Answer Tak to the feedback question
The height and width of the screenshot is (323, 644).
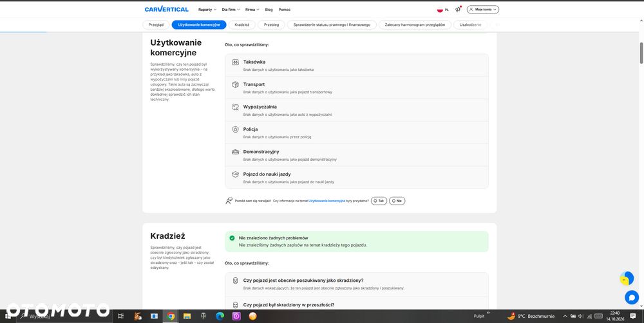click(x=379, y=201)
